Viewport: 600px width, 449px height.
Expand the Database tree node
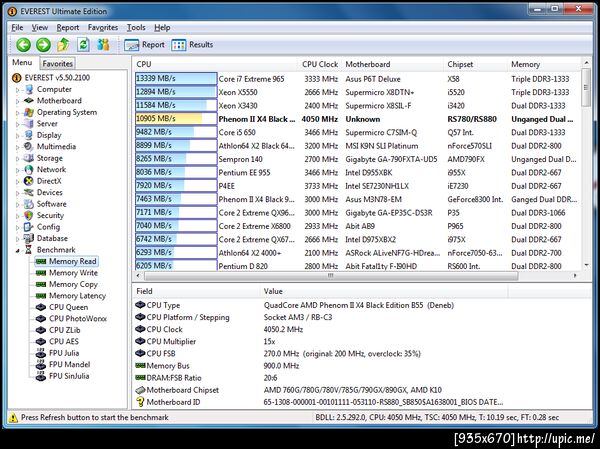18,239
